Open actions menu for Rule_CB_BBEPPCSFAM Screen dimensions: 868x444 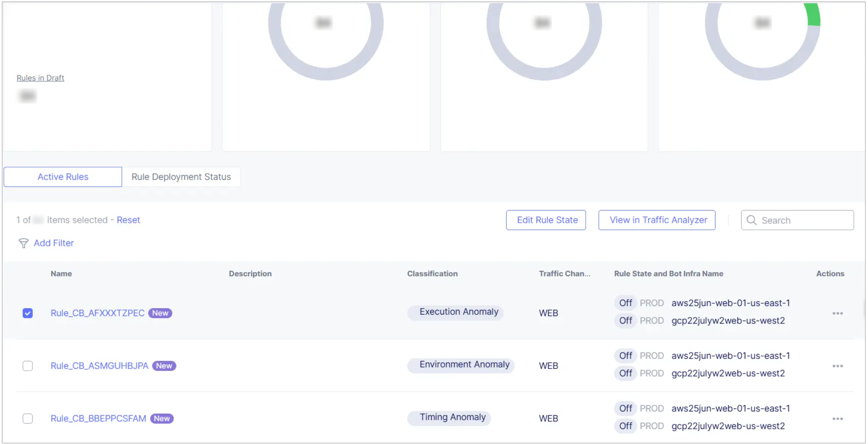coord(838,418)
